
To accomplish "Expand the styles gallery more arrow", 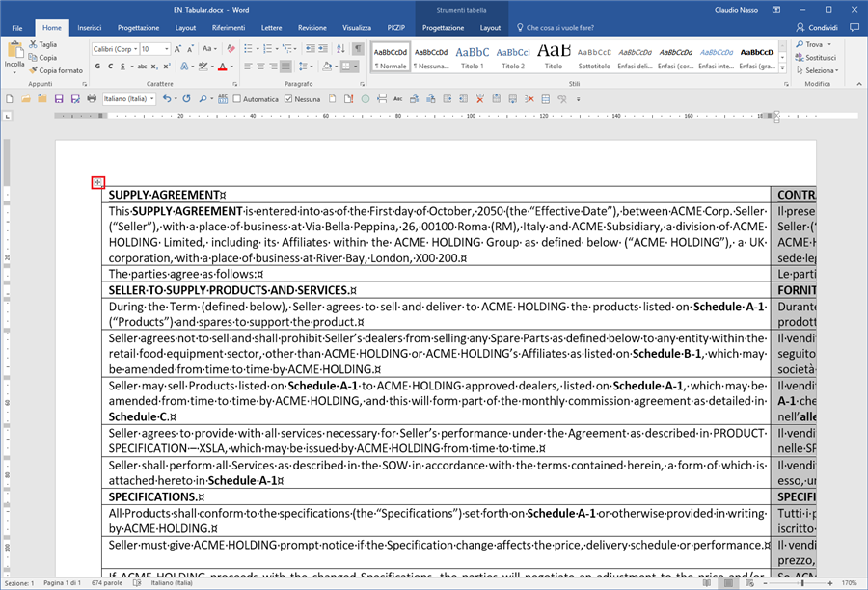I will coord(782,68).
